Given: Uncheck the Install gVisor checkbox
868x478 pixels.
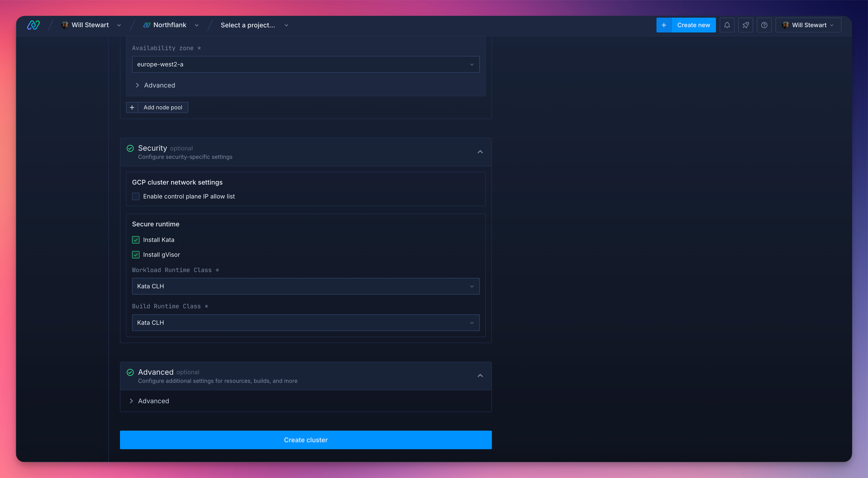Looking at the screenshot, I should (x=136, y=254).
